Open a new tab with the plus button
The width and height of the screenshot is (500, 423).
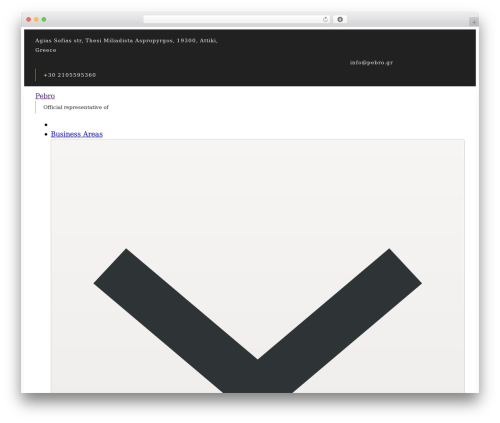point(474,22)
